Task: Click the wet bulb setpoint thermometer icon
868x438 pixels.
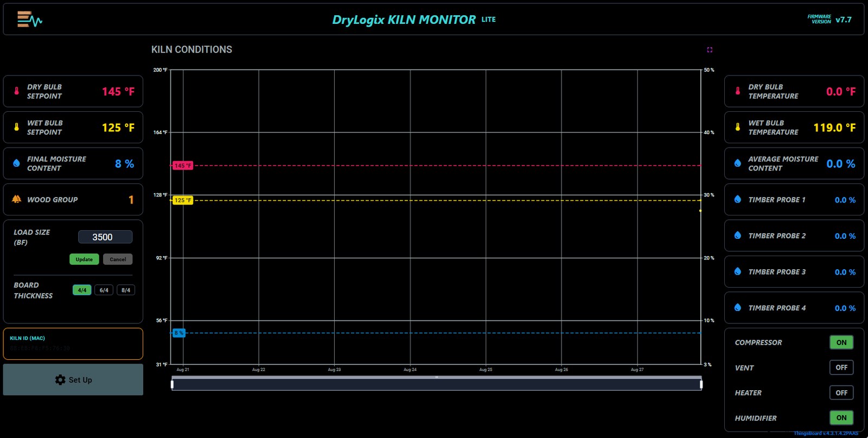Action: [16, 127]
